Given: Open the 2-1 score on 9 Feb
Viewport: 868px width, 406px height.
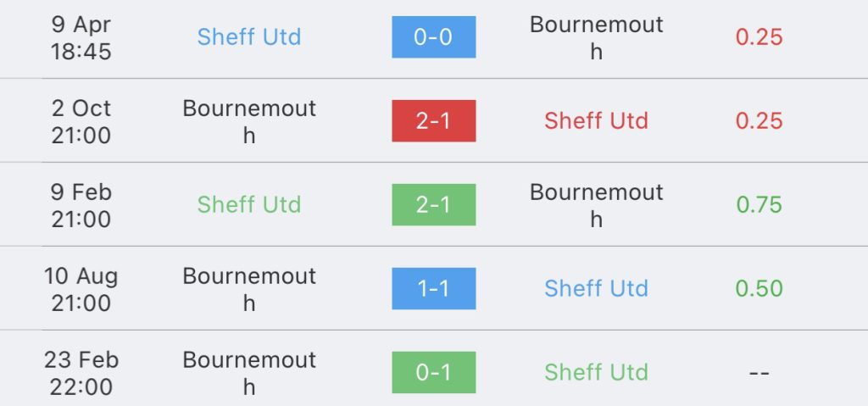Looking at the screenshot, I should click(x=433, y=204).
